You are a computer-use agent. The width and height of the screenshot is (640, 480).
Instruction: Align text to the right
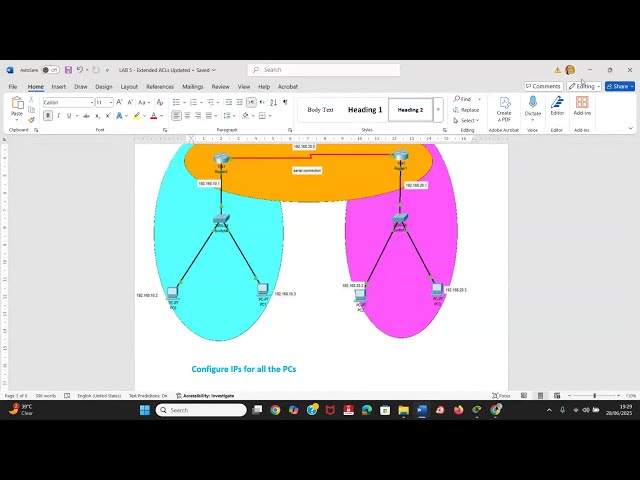(198, 116)
